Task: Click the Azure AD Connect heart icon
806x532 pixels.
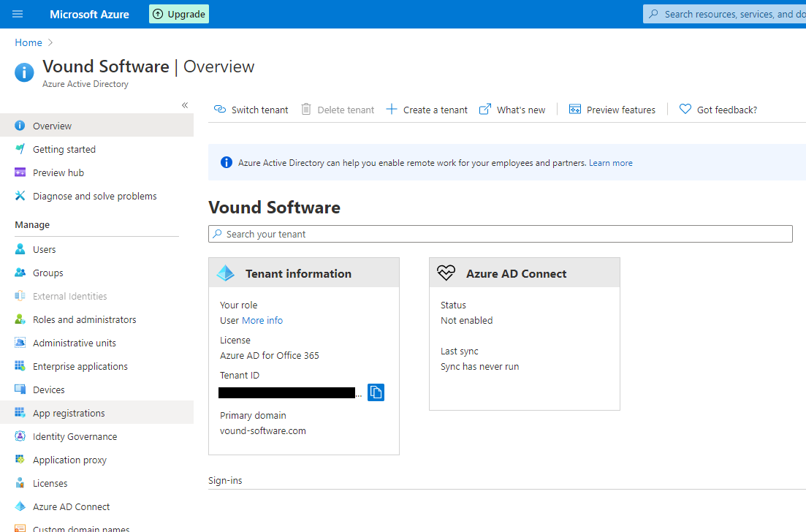Action: [x=446, y=273]
